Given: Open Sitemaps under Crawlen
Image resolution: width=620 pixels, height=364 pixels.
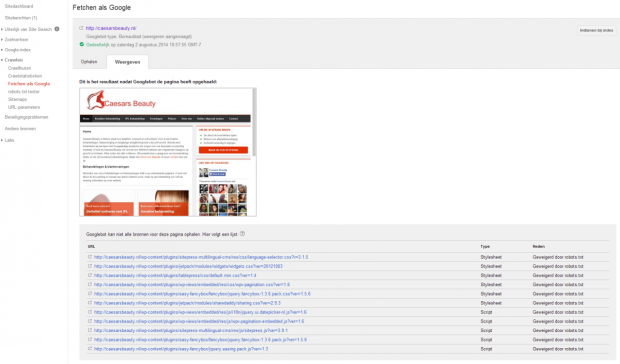Looking at the screenshot, I should [17, 99].
